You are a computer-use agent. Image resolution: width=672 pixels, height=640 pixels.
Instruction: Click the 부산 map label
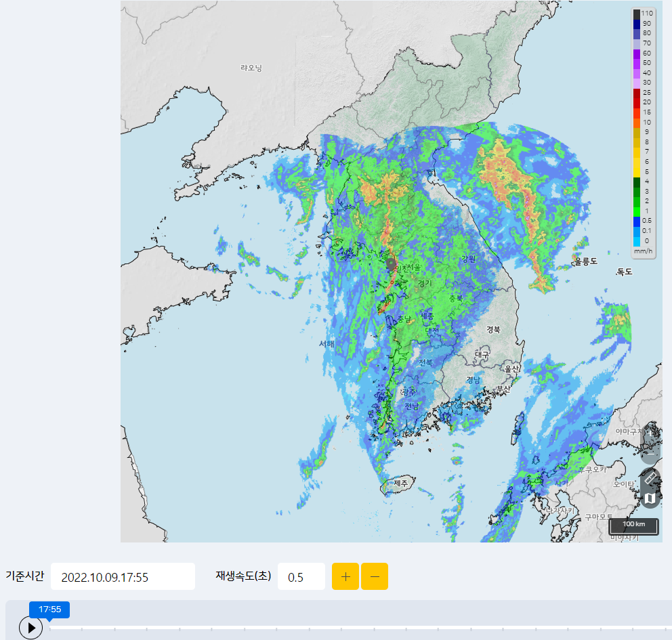pos(503,389)
